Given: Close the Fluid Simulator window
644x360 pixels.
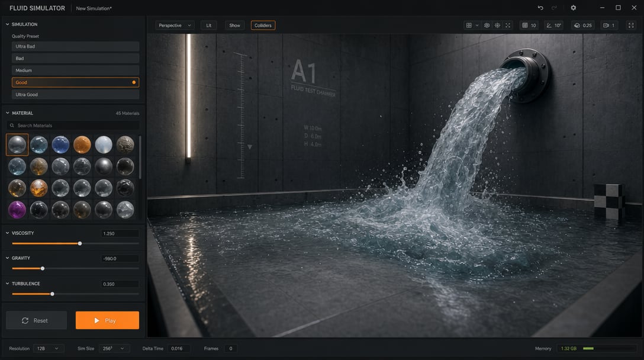Looking at the screenshot, I should point(634,8).
